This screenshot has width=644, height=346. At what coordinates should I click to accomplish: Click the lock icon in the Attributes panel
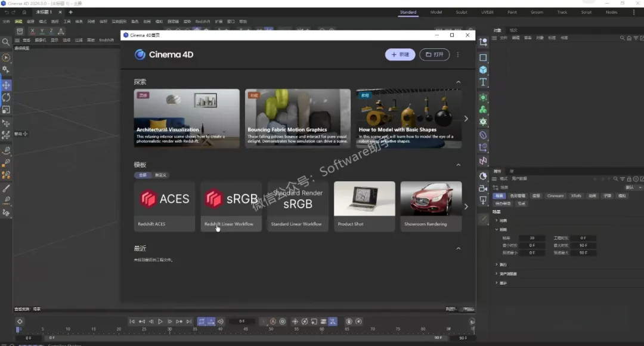(x=629, y=179)
